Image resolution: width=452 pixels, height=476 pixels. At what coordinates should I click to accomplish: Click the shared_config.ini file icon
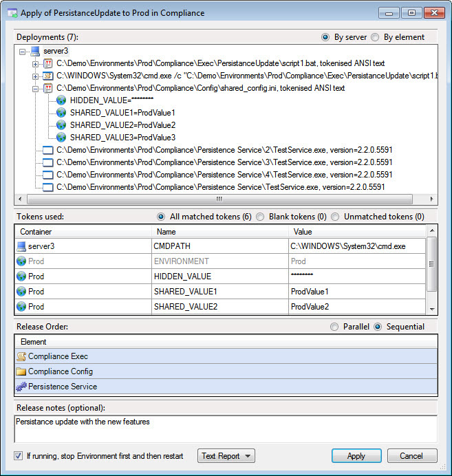pyautogui.click(x=48, y=88)
